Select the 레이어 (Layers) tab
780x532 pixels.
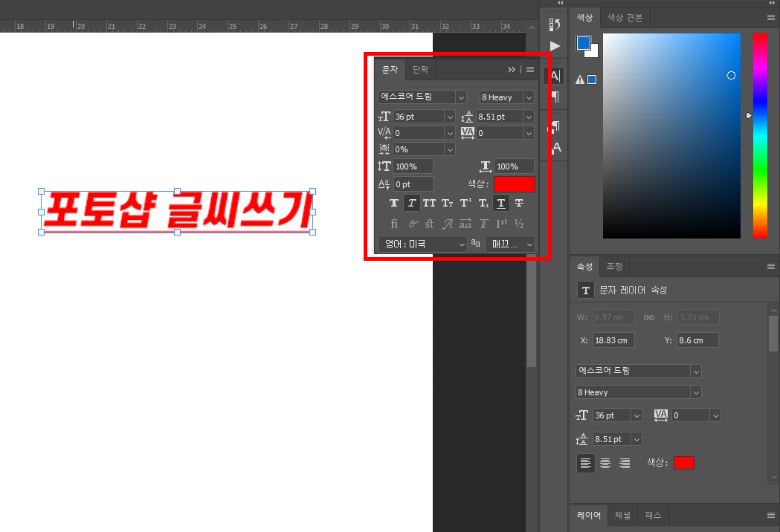coord(589,516)
